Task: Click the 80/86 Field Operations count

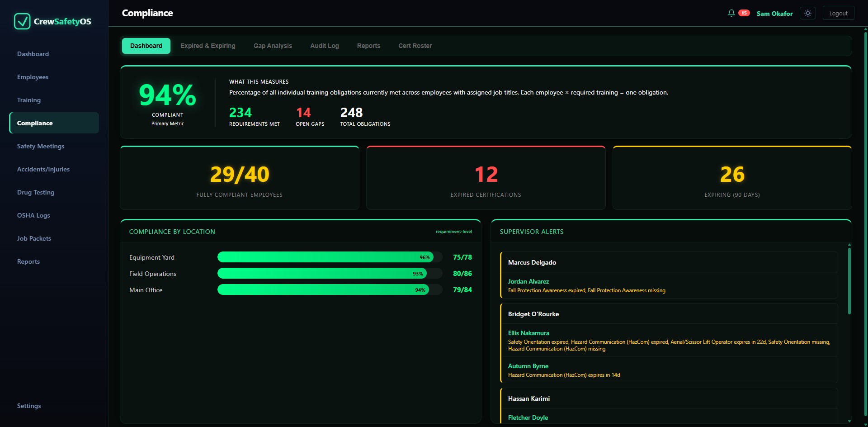Action: [x=462, y=273]
